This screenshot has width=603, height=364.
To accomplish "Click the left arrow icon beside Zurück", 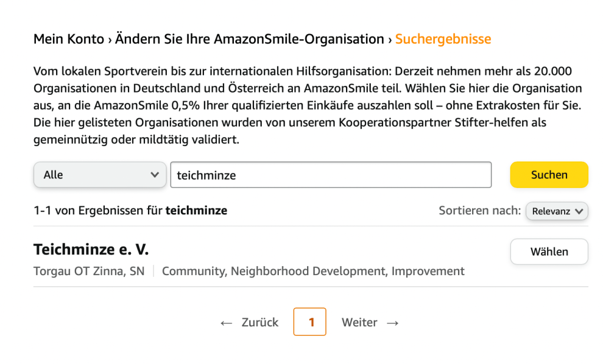I will (x=226, y=323).
